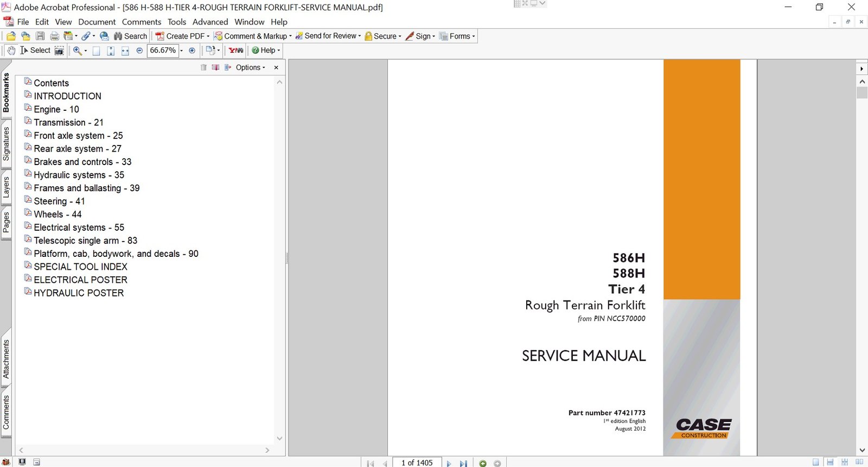Click the Fit Width icon

[x=125, y=51]
